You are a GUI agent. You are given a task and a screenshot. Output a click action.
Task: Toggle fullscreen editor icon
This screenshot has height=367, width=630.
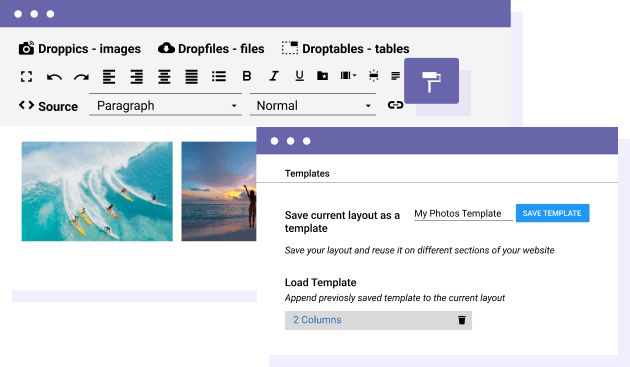tap(27, 76)
